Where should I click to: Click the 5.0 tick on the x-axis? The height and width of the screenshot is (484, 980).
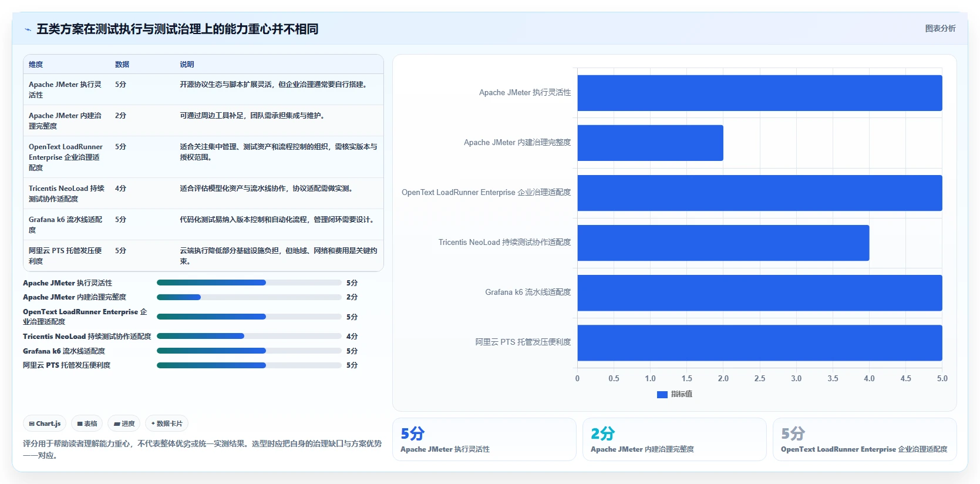click(942, 379)
